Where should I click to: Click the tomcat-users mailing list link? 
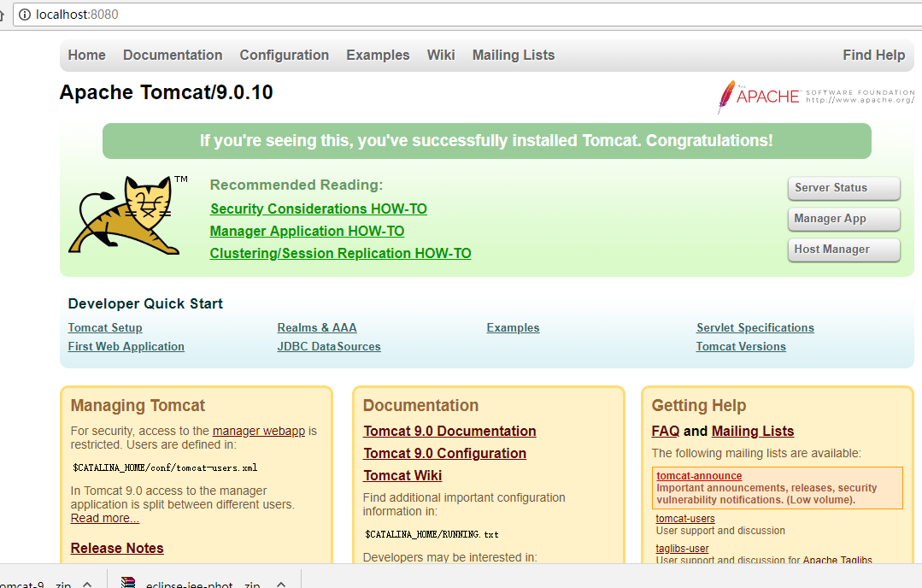coord(685,519)
